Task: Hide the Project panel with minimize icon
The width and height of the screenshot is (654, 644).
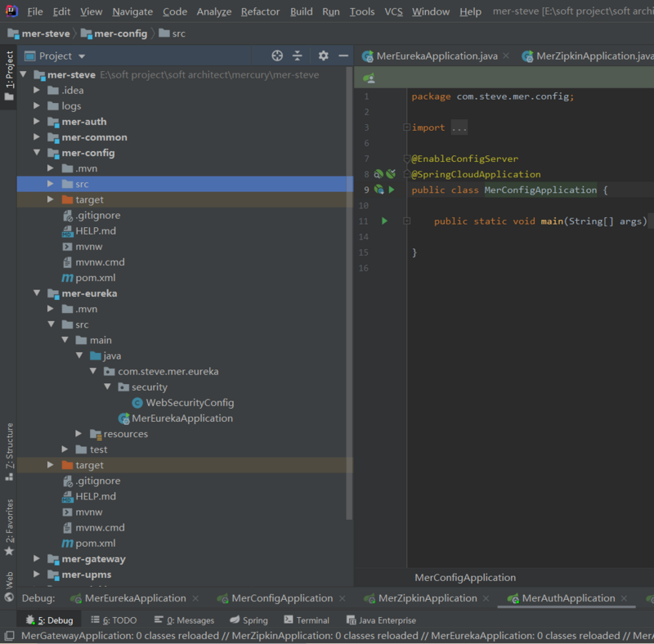Action: [x=343, y=56]
